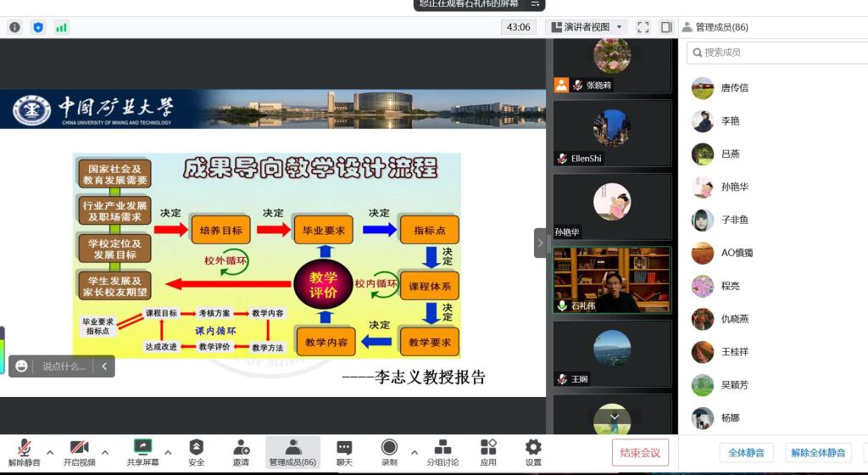Open the Chat (聊天) panel
This screenshot has height=475, width=868.
tap(343, 452)
